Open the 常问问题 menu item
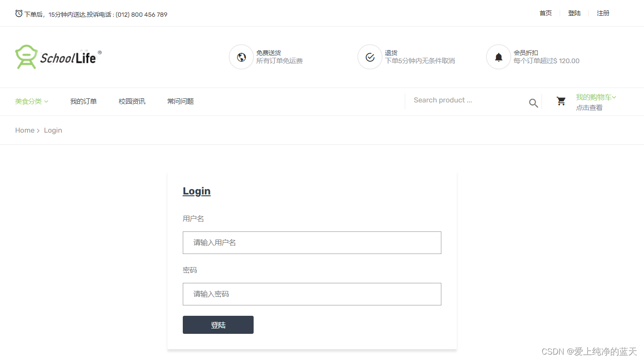The image size is (644, 360). click(x=181, y=102)
